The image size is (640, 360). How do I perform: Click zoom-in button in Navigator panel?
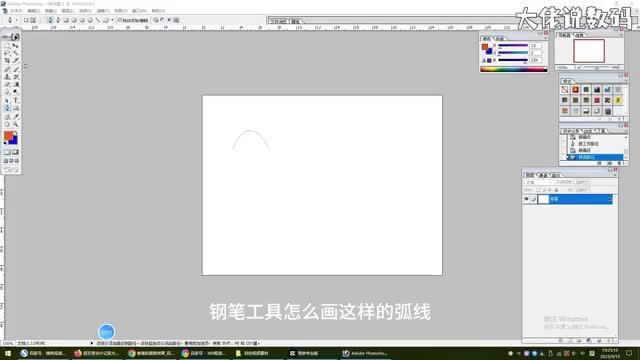(x=616, y=68)
